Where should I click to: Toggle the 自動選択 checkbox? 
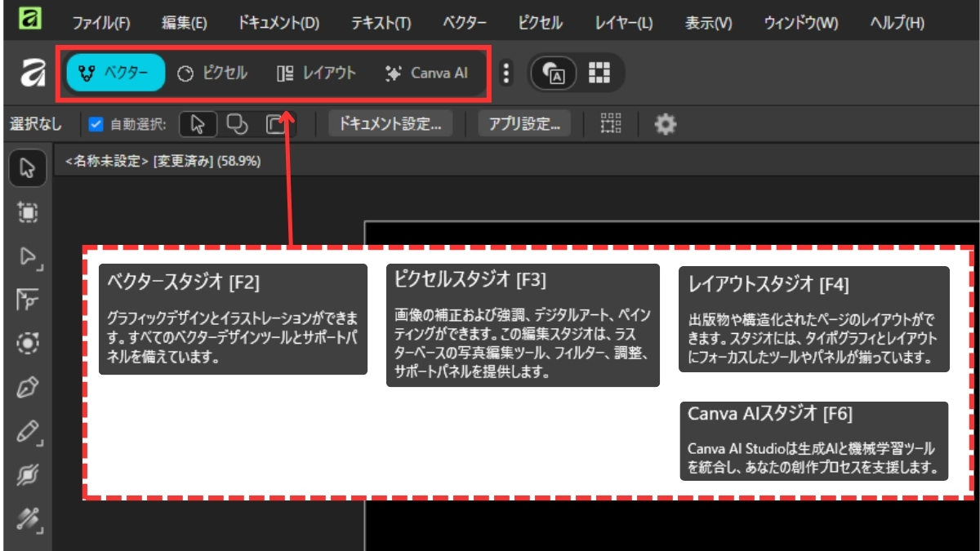click(x=96, y=125)
